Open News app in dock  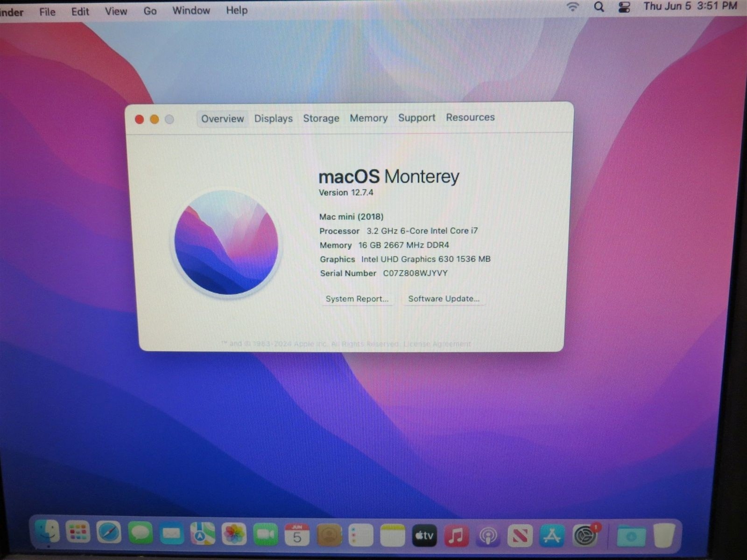click(x=520, y=536)
